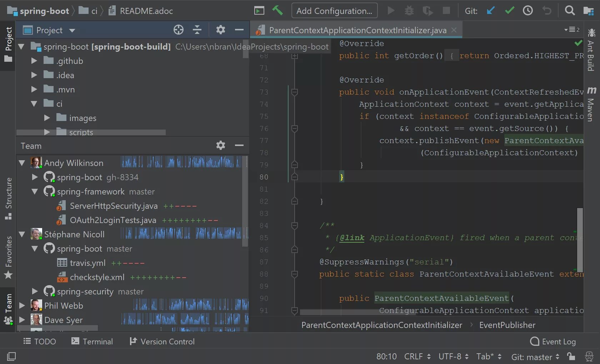Image resolution: width=600 pixels, height=364 pixels.
Task: Open the Event Log
Action: coord(553,342)
